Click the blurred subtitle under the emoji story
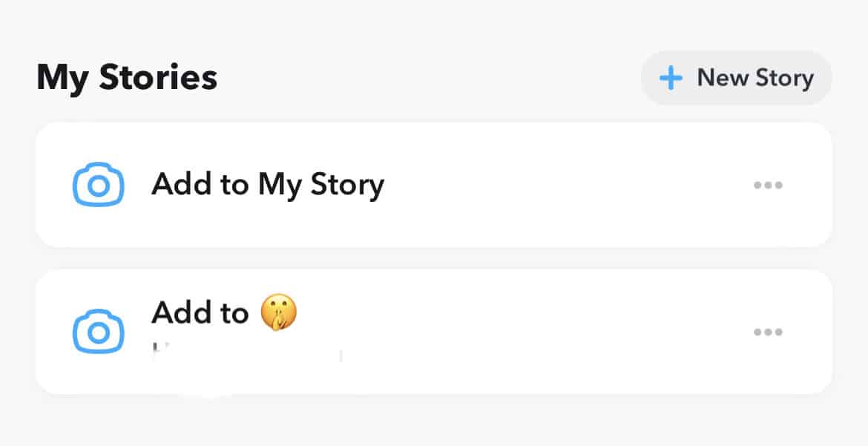 point(248,353)
